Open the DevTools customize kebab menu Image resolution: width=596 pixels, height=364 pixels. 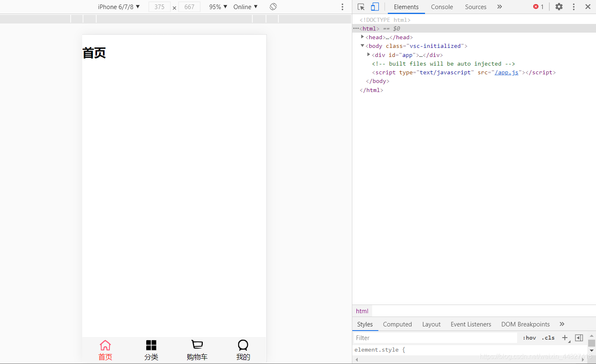pyautogui.click(x=573, y=7)
